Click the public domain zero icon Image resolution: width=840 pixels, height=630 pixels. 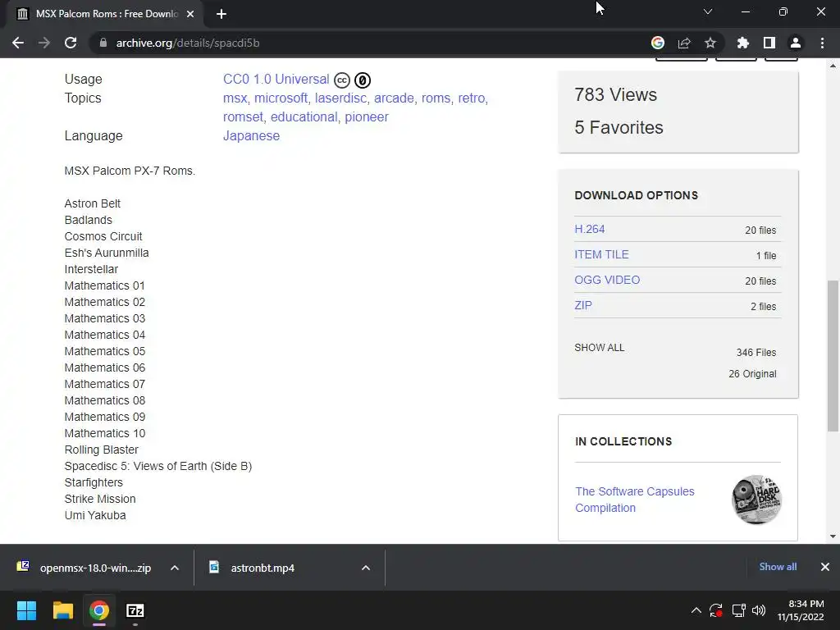363,80
